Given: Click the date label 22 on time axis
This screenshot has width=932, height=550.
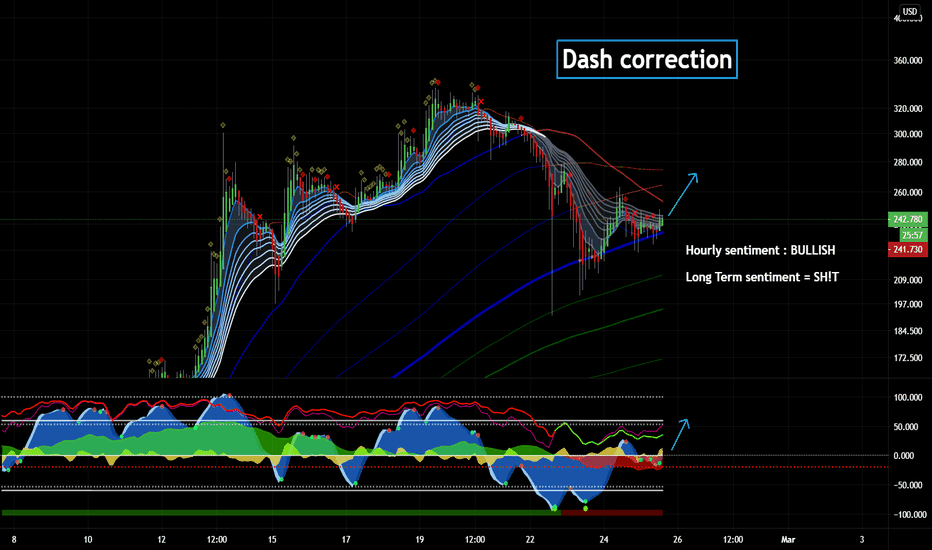Looking at the screenshot, I should point(530,540).
